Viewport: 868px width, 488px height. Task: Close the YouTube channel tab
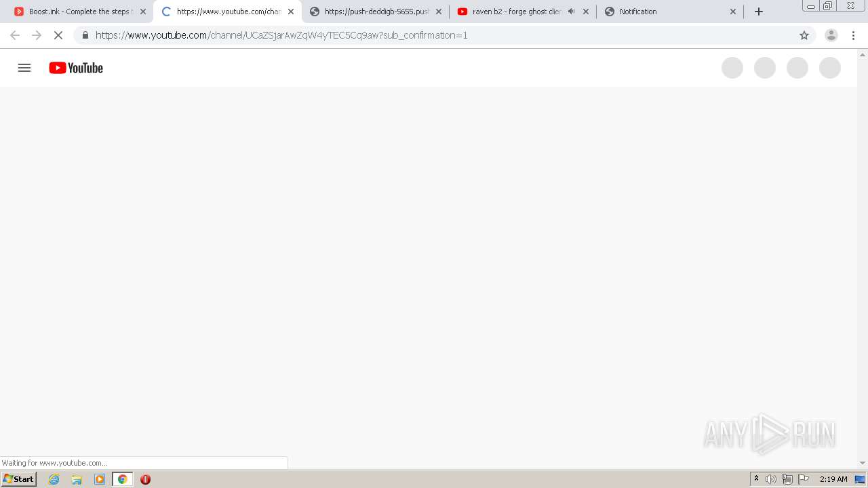click(x=291, y=12)
